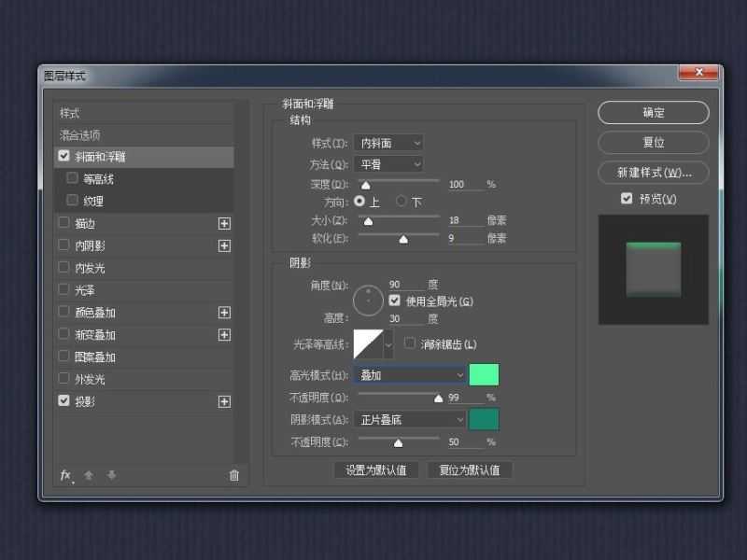Open the 方法 dropdown showing 平滑

[x=389, y=163]
